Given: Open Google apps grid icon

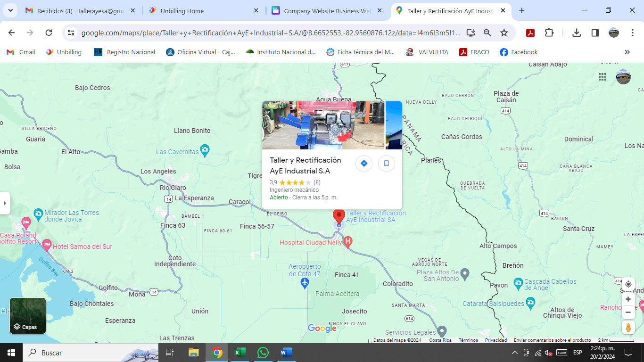Looking at the screenshot, I should click(x=603, y=77).
